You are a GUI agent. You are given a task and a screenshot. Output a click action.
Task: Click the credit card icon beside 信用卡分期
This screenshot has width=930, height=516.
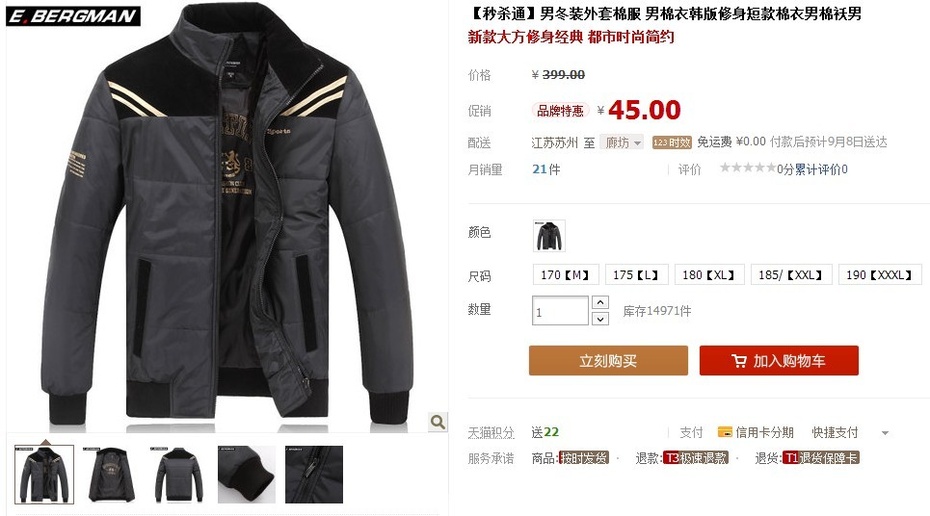tap(724, 432)
